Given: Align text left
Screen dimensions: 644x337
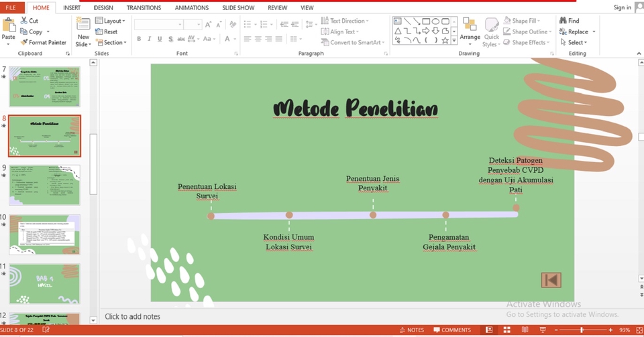Looking at the screenshot, I should click(248, 39).
